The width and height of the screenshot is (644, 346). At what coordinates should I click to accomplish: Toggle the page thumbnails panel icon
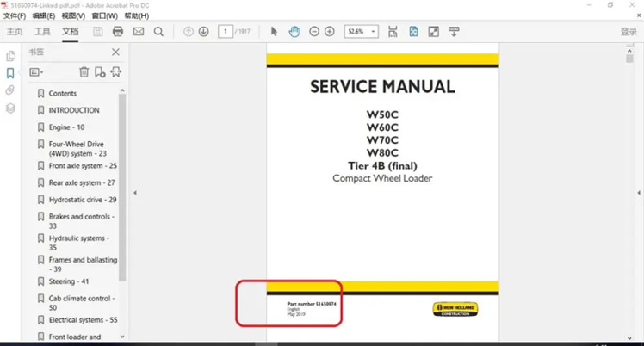coord(10,55)
